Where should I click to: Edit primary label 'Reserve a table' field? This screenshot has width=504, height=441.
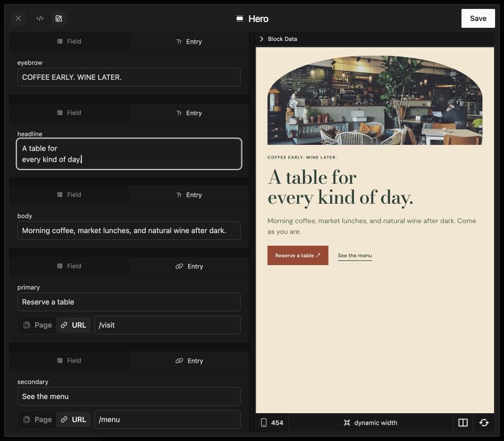point(129,302)
